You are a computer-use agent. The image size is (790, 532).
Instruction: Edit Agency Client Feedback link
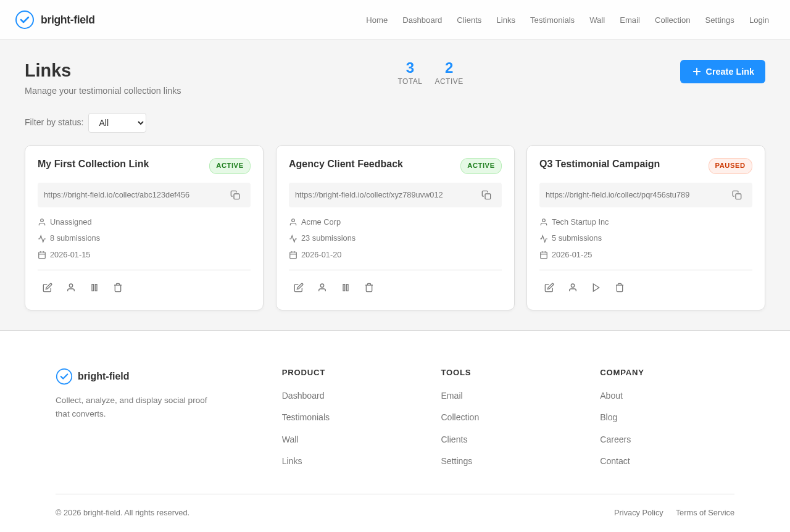(x=299, y=288)
